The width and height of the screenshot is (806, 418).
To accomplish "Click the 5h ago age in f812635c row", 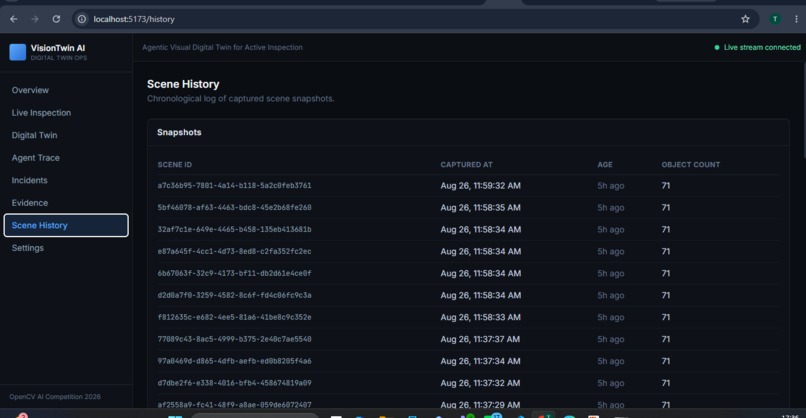I will tap(611, 317).
